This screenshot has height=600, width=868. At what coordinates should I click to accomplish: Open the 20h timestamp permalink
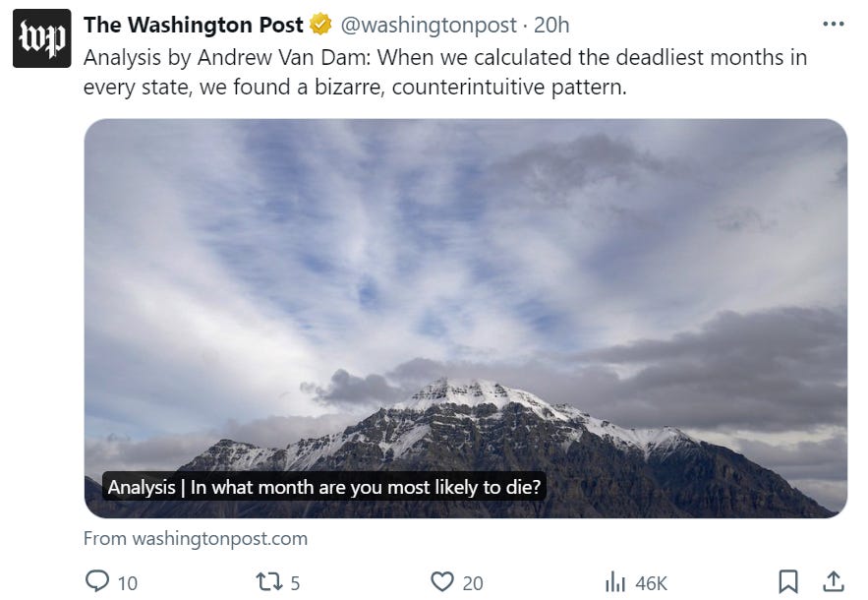pyautogui.click(x=551, y=25)
